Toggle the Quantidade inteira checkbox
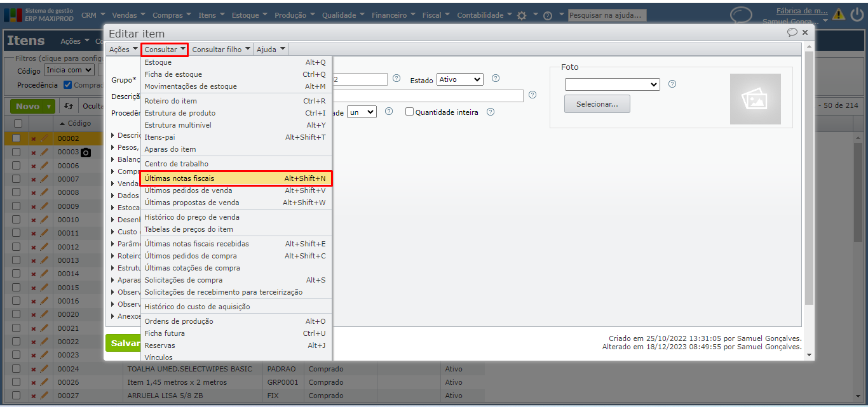This screenshot has height=407, width=868. point(410,112)
